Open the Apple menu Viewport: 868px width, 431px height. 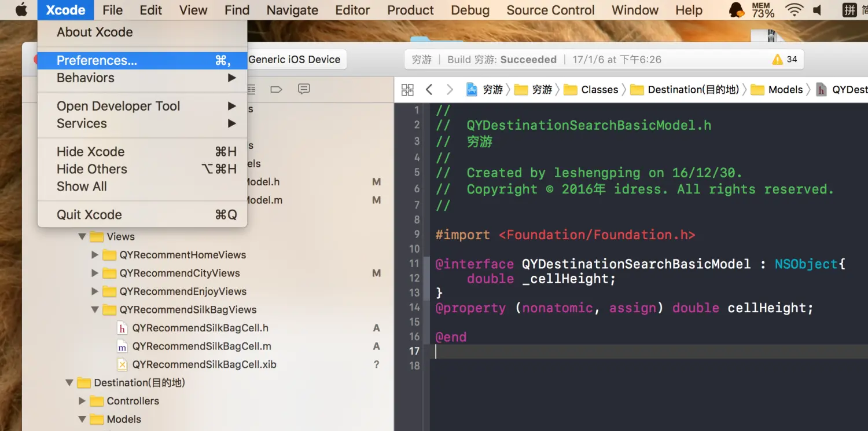click(20, 10)
